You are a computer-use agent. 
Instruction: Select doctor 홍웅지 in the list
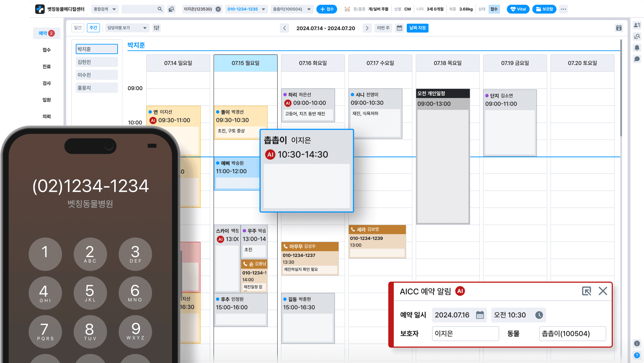click(x=97, y=88)
